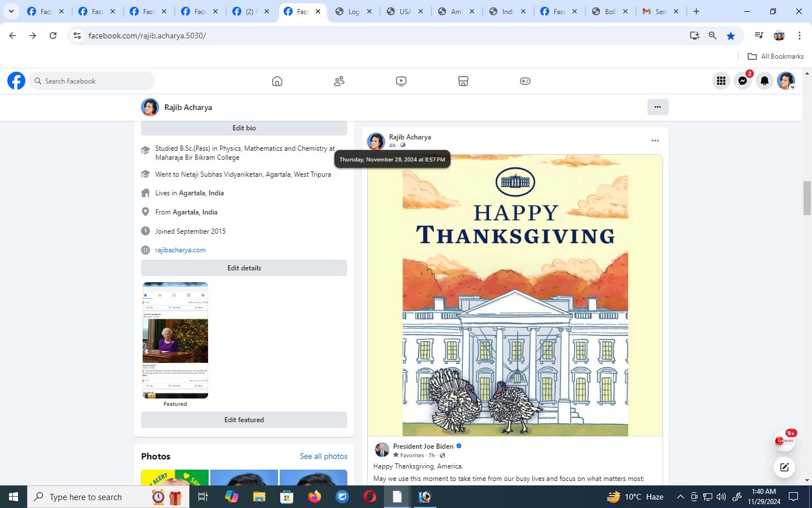Open the account profile picture menu
812x508 pixels.
(786, 81)
